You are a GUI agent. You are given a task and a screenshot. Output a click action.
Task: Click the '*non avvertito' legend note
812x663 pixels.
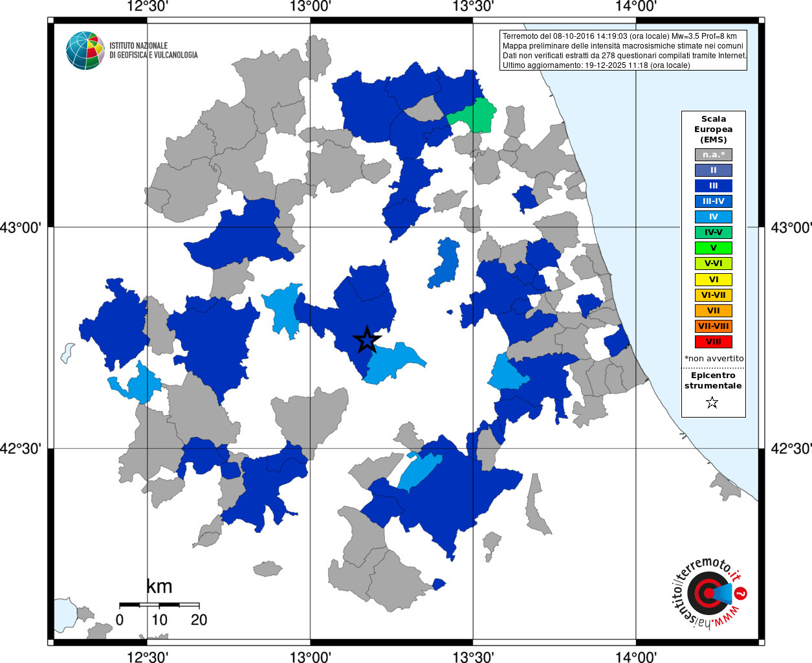coord(714,358)
